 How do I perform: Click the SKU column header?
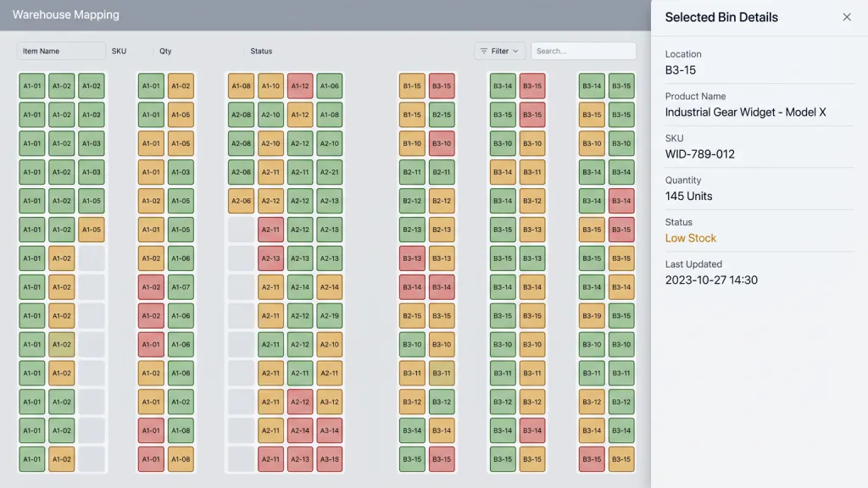tap(119, 51)
